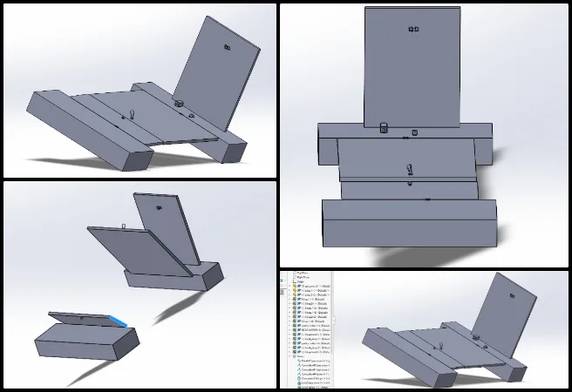This screenshot has width=572, height=392.
Task: Expand the last component above Mates folder
Action: 290,351
